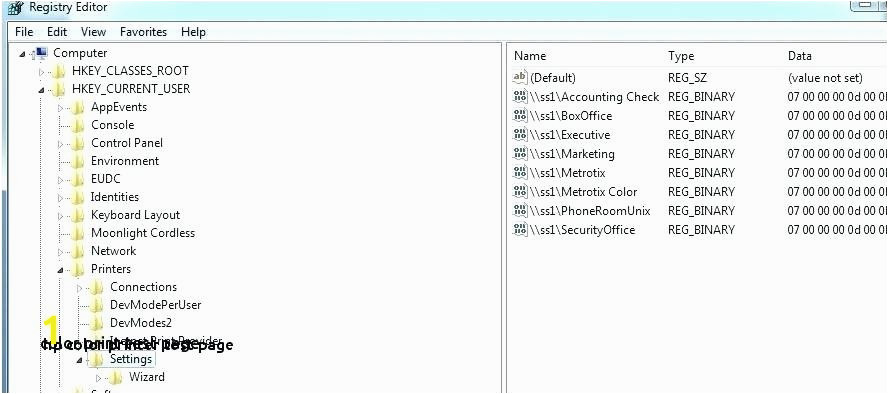Expand the Wizard subkey arrow
888x394 pixels.
coord(99,378)
